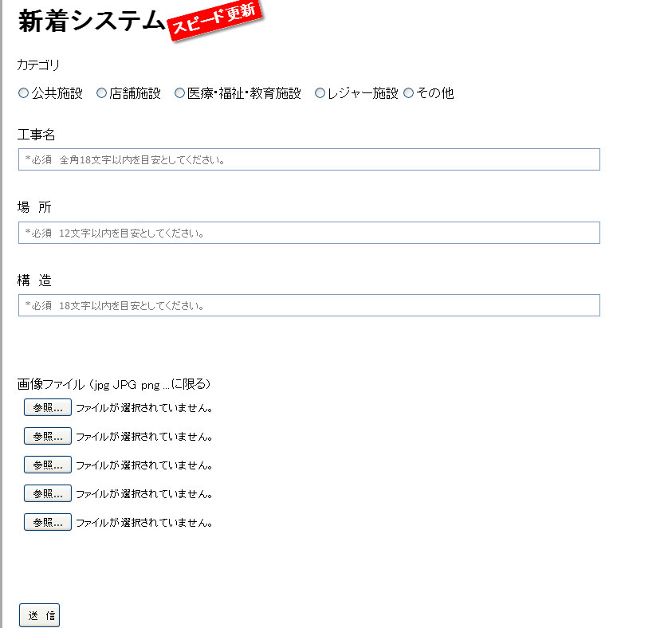Pick the その他 category option

click(x=408, y=92)
